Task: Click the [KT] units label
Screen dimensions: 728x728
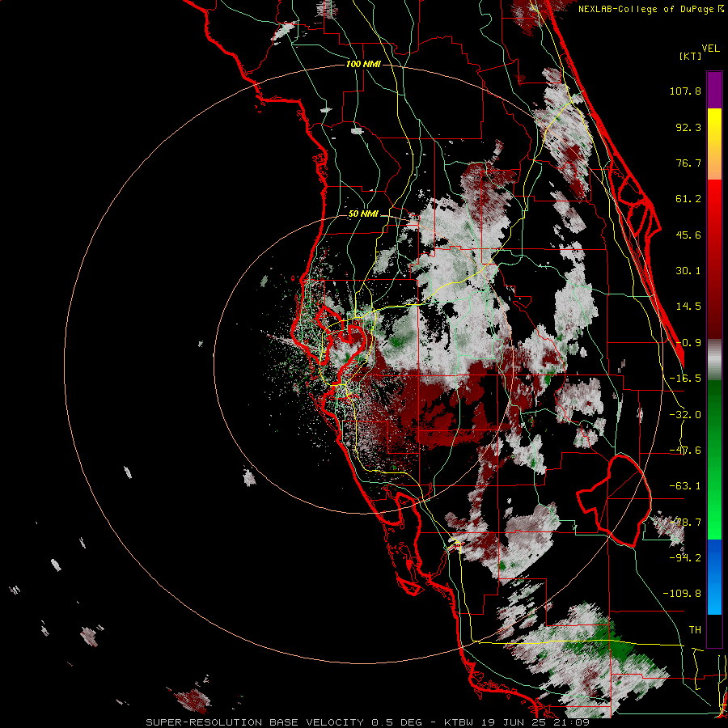Action: [691, 56]
